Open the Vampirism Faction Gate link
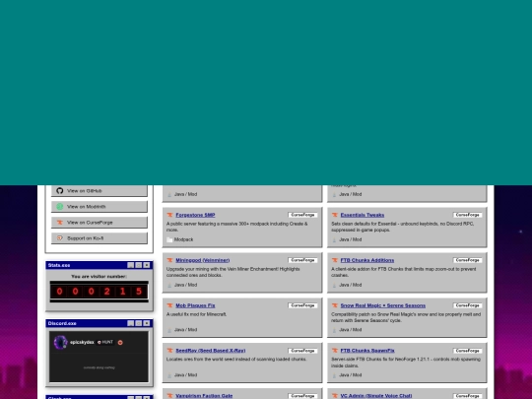The image size is (532, 399). click(x=204, y=396)
